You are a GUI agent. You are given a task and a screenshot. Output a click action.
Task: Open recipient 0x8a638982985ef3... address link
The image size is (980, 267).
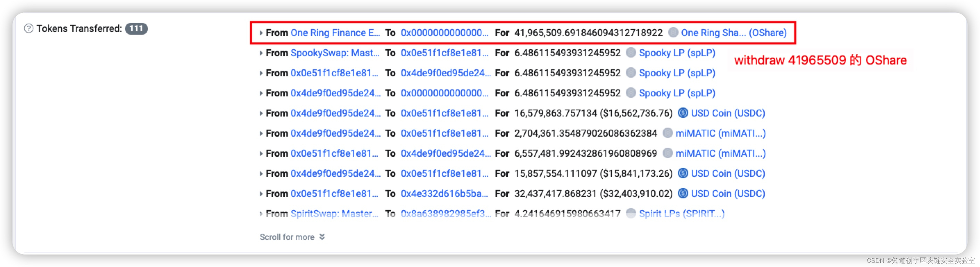pyautogui.click(x=446, y=214)
